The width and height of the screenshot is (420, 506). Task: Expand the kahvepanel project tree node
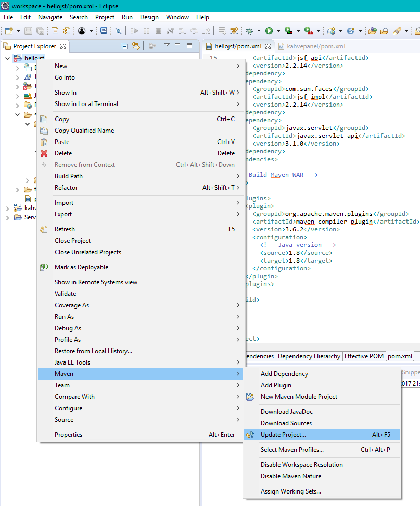point(7,209)
